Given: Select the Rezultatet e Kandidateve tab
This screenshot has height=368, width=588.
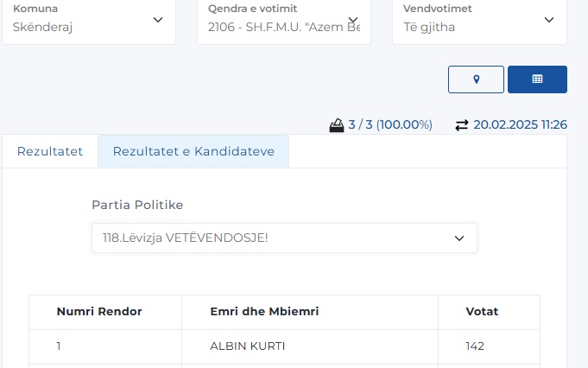Looking at the screenshot, I should pos(193,151).
